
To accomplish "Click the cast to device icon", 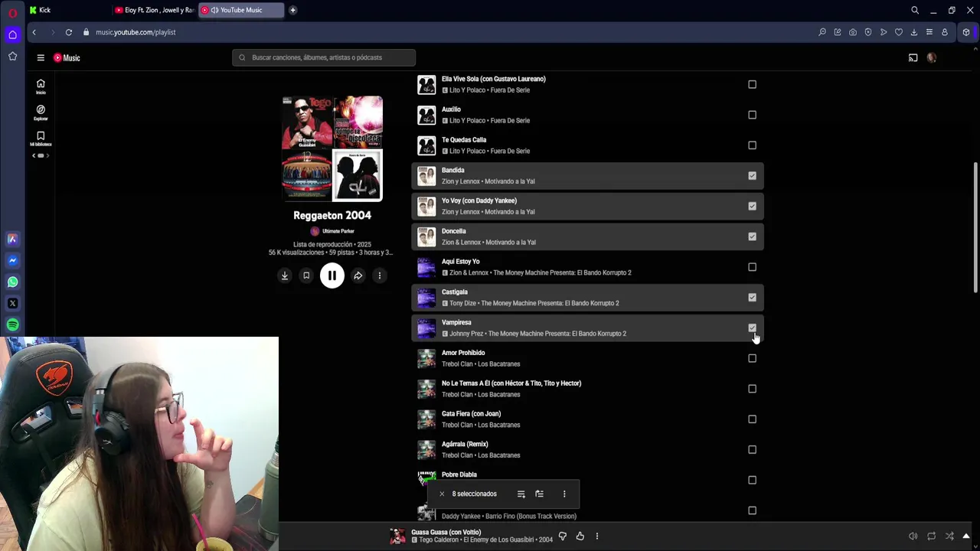I will click(x=913, y=57).
